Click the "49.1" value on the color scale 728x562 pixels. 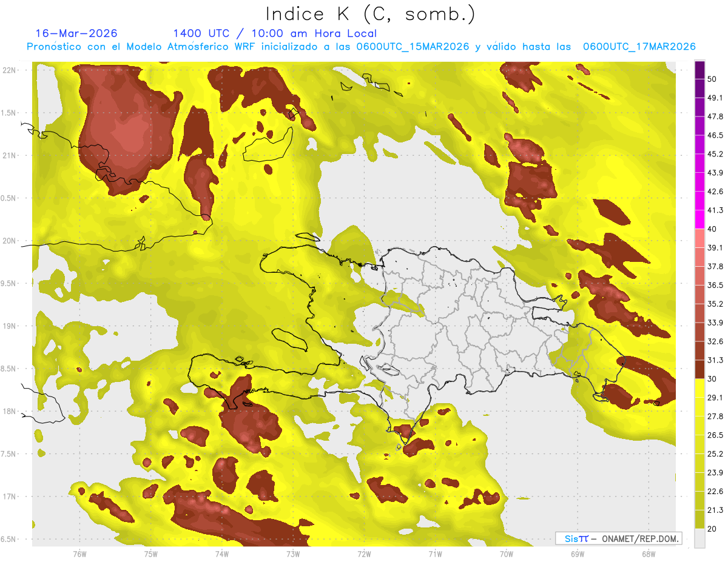715,98
